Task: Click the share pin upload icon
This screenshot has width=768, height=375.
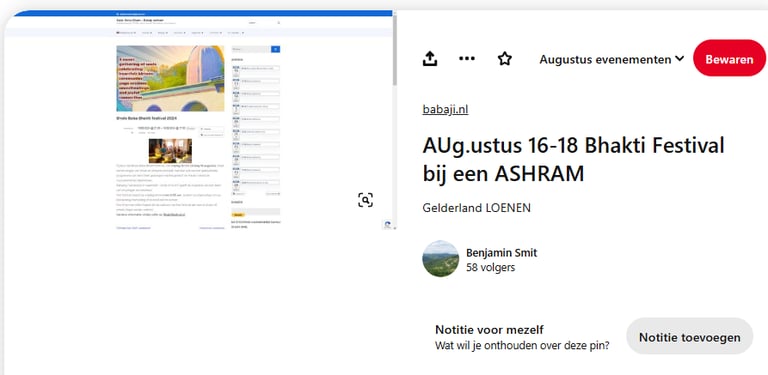Action: (430, 59)
